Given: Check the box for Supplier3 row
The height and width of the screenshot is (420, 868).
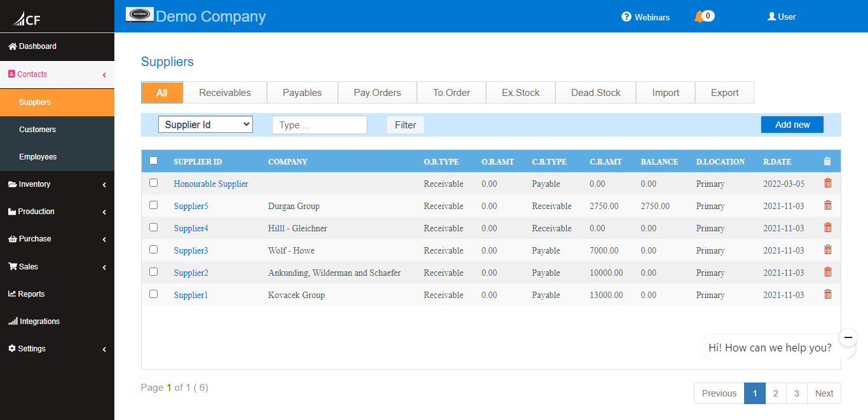Looking at the screenshot, I should coord(153,250).
